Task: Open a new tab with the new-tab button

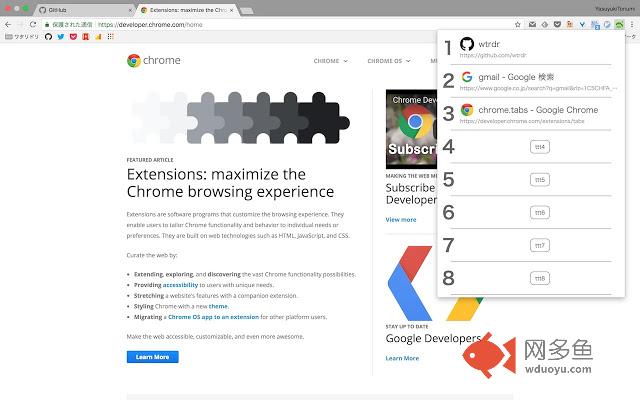Action: click(246, 11)
